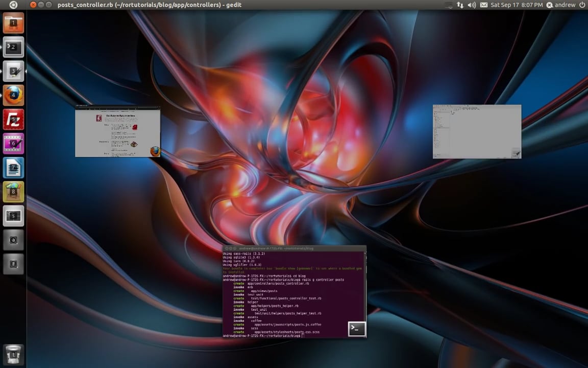Select the terminal window thumbnail
The height and width of the screenshot is (368, 588).
(294, 291)
